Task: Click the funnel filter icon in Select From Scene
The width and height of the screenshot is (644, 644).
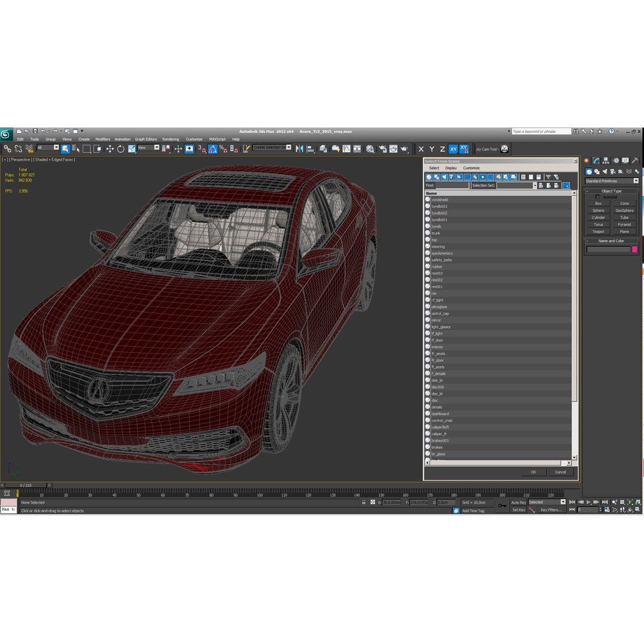Action: coord(548,177)
